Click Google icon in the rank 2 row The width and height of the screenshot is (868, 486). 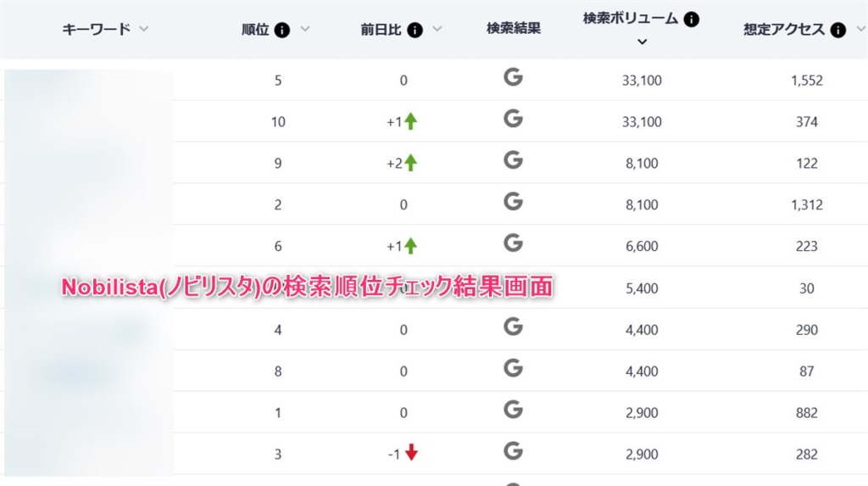(x=513, y=202)
